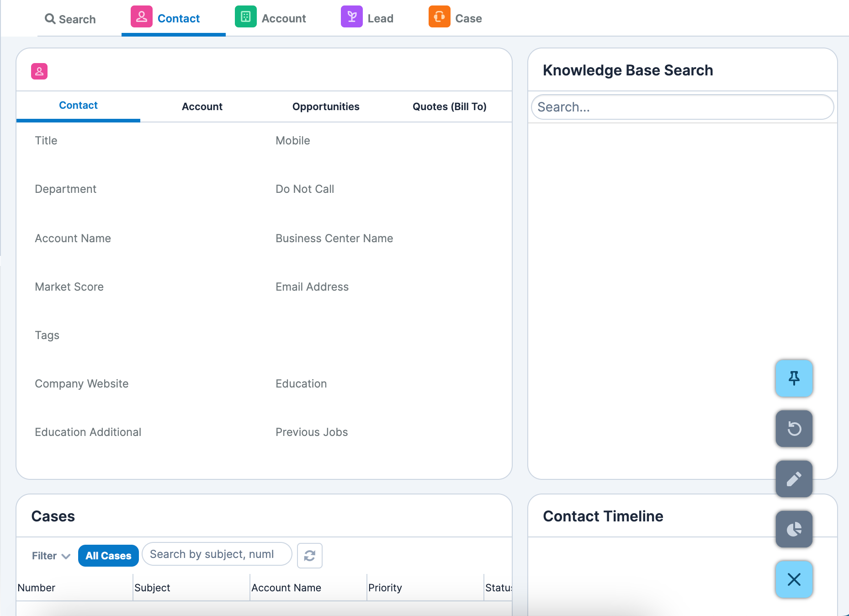Screen dimensions: 849x616
Task: Focus the Knowledge Base search field
Action: [x=682, y=107]
